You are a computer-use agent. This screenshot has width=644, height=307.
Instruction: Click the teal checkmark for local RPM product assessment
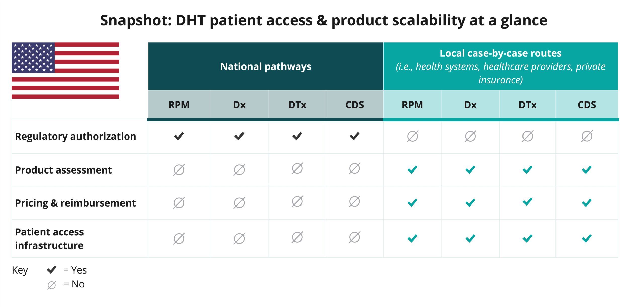click(412, 170)
